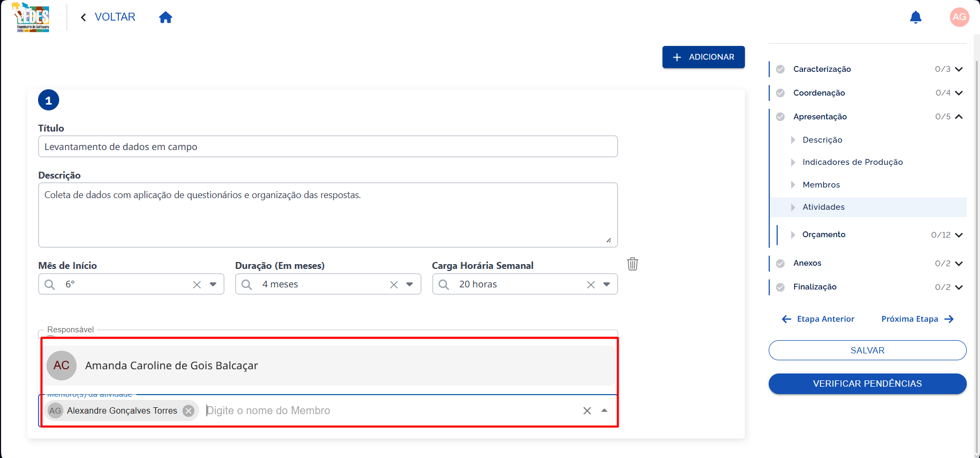The image size is (980, 458).
Task: Click the Apresentação section label
Action: point(820,117)
